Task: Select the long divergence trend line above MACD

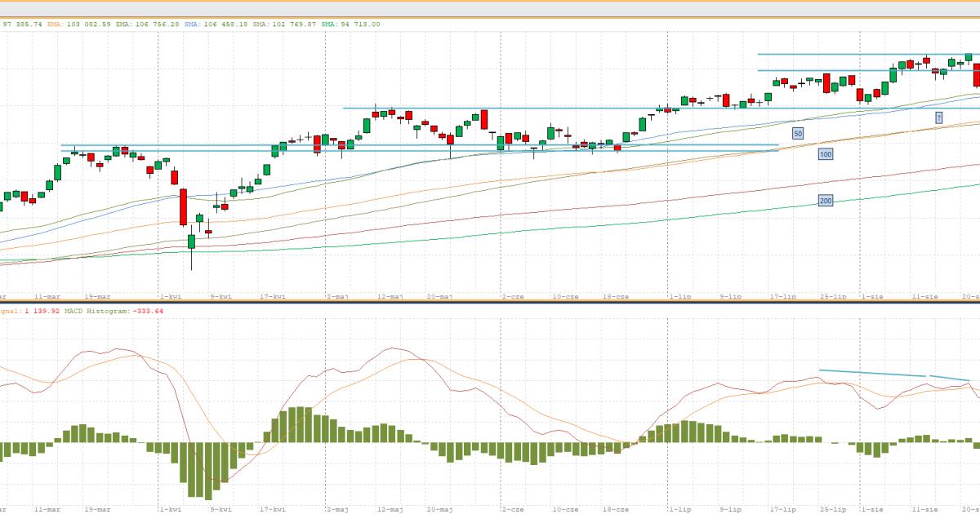Action: 872,373
